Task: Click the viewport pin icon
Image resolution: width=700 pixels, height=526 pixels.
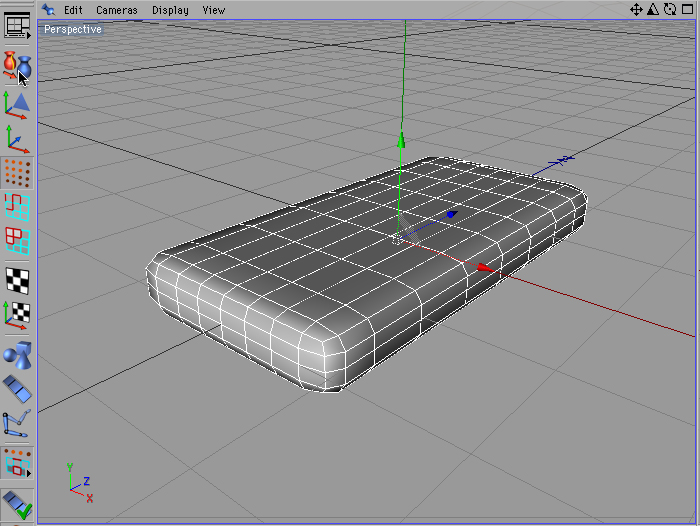Action: click(48, 9)
